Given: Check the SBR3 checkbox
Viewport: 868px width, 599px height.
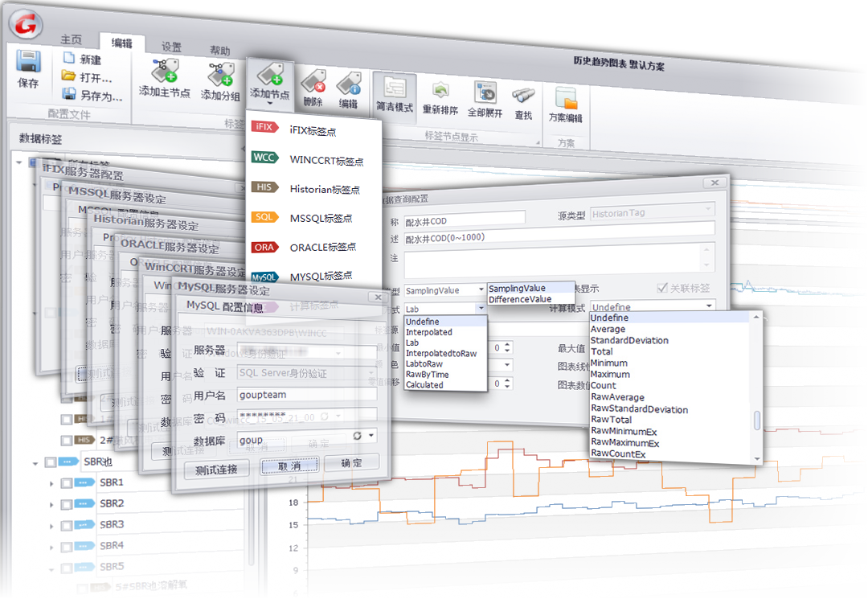Looking at the screenshot, I should coord(67,525).
